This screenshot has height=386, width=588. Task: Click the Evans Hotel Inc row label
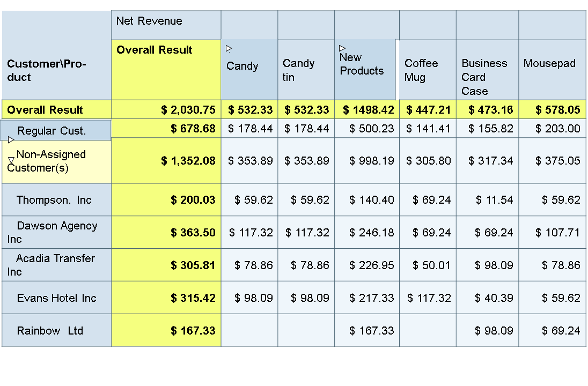(56, 298)
